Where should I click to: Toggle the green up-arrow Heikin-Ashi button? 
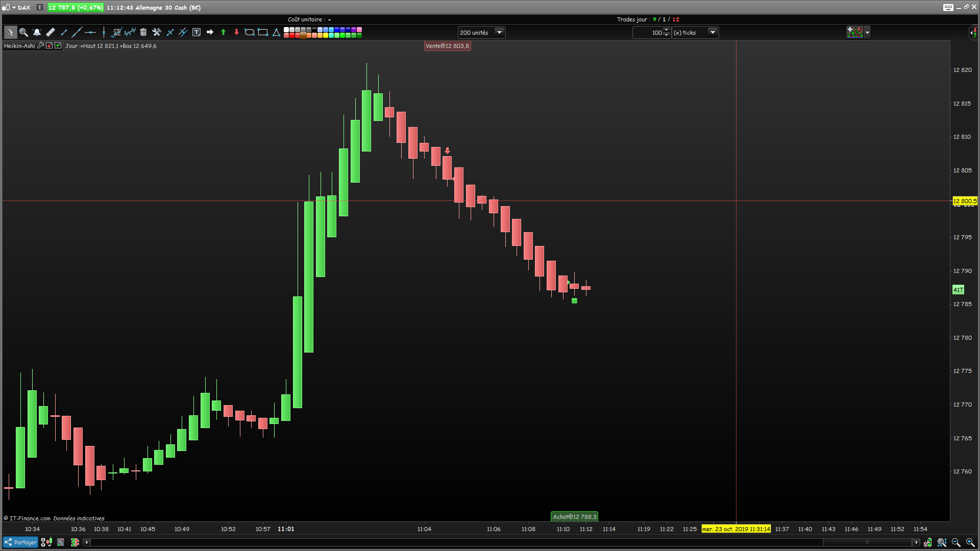pyautogui.click(x=58, y=45)
